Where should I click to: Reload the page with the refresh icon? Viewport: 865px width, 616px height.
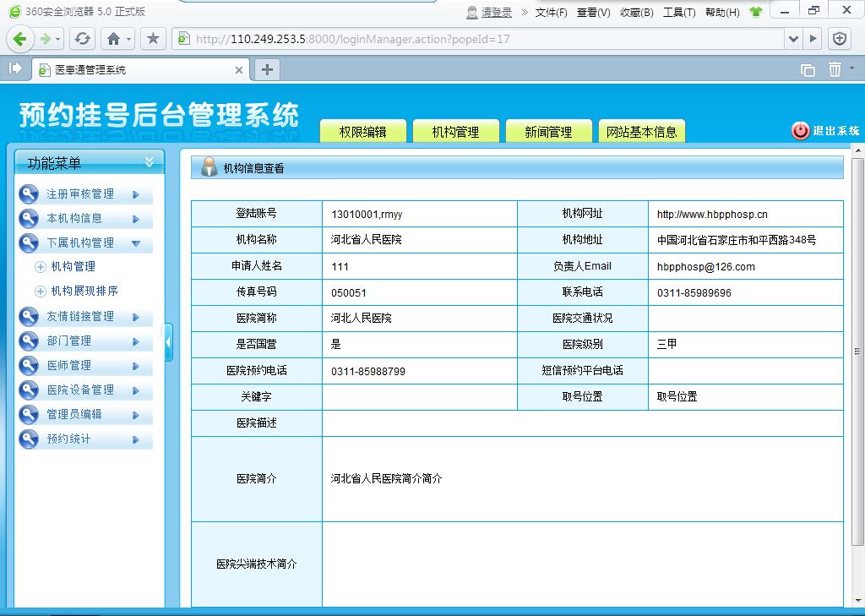click(x=82, y=39)
